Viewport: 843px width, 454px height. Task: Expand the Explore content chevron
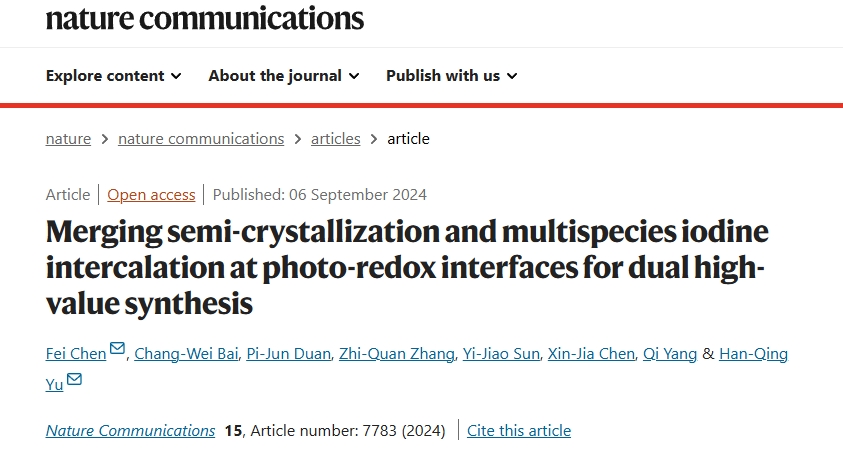point(176,76)
